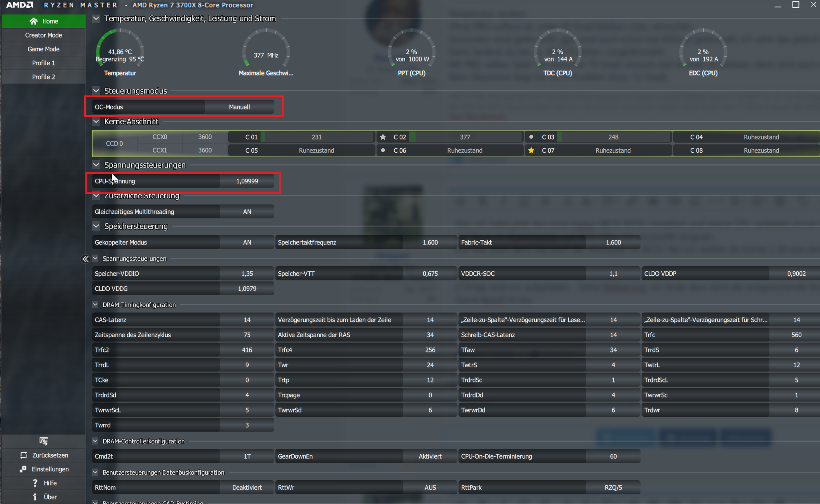Viewport: 820px width, 504px height.
Task: Click the Home house icon
Action: click(x=33, y=21)
